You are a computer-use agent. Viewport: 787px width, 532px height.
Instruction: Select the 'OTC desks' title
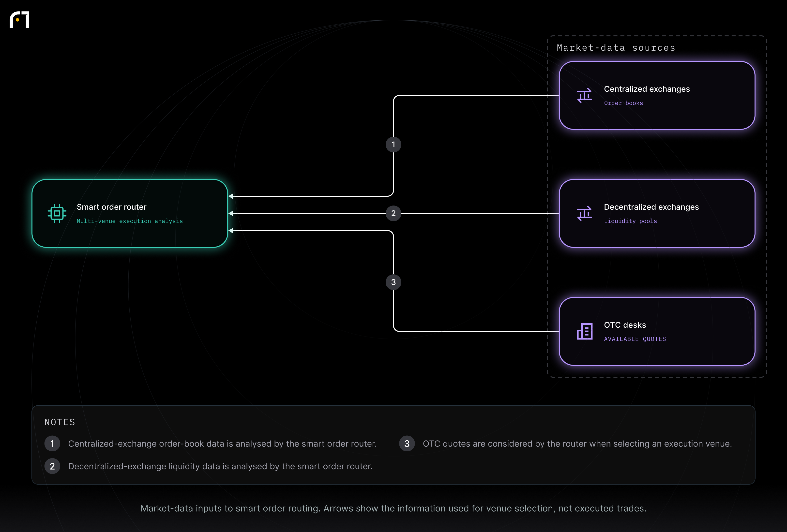pyautogui.click(x=625, y=325)
